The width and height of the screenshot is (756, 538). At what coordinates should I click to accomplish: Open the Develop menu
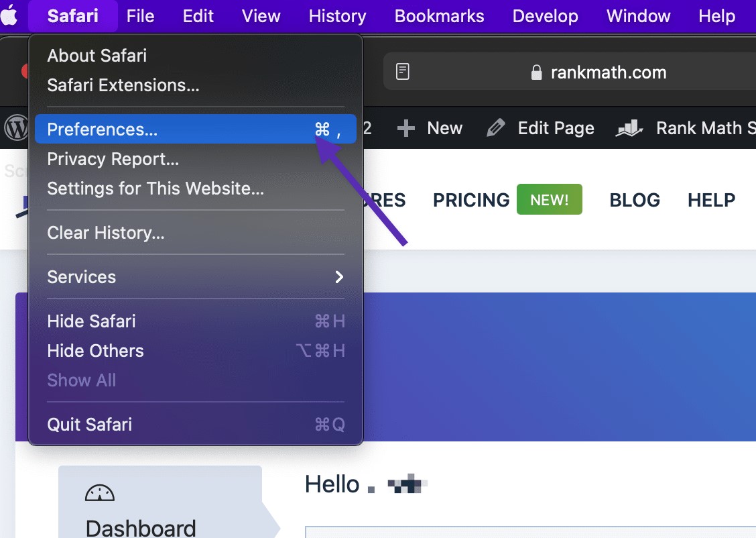tap(546, 16)
